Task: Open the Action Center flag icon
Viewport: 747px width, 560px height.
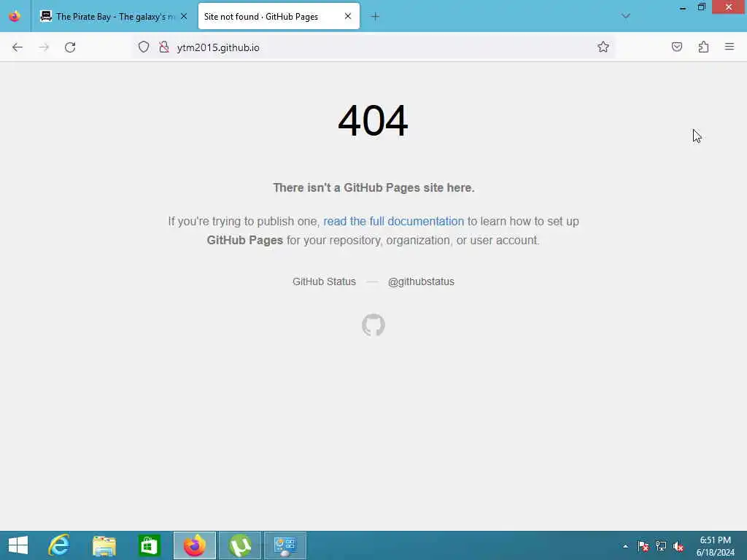Action: pyautogui.click(x=643, y=545)
